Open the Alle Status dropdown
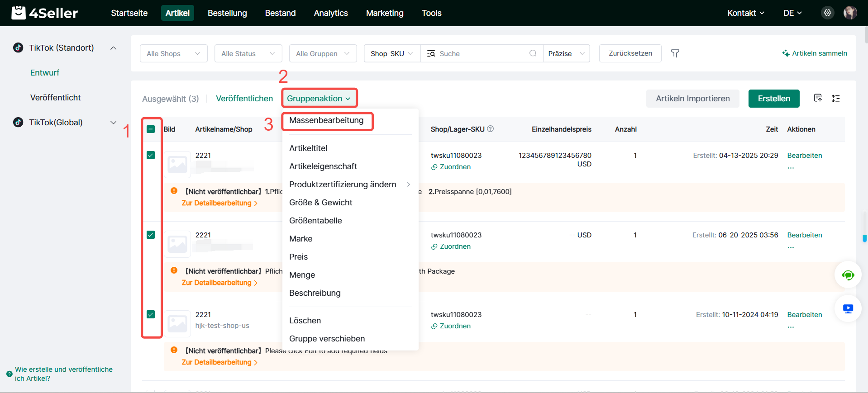Viewport: 868px width, 393px height. coord(248,53)
